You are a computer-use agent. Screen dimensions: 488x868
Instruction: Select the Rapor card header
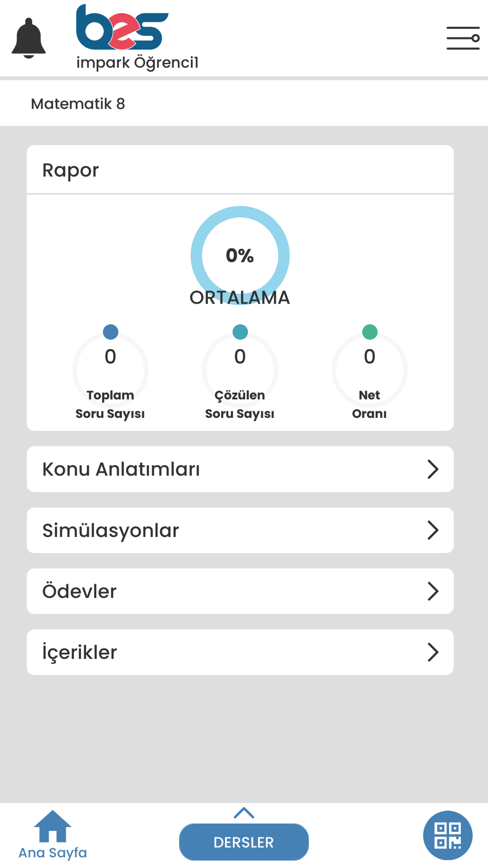240,170
